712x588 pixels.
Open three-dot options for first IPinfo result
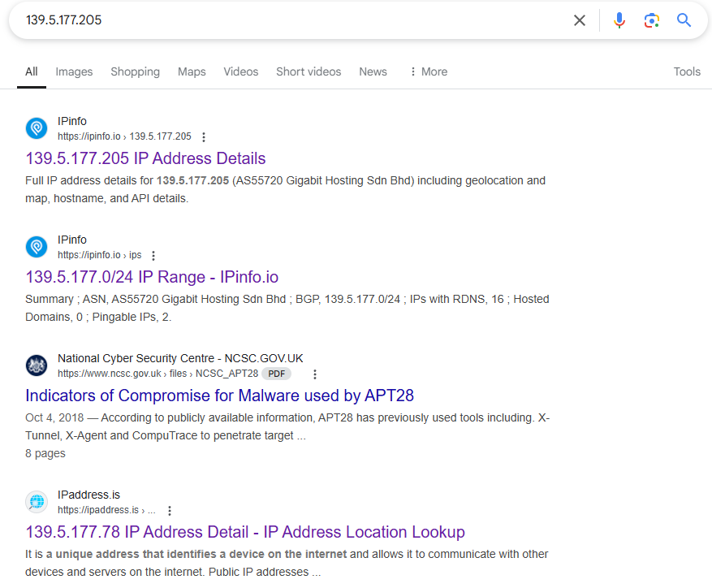(x=204, y=137)
